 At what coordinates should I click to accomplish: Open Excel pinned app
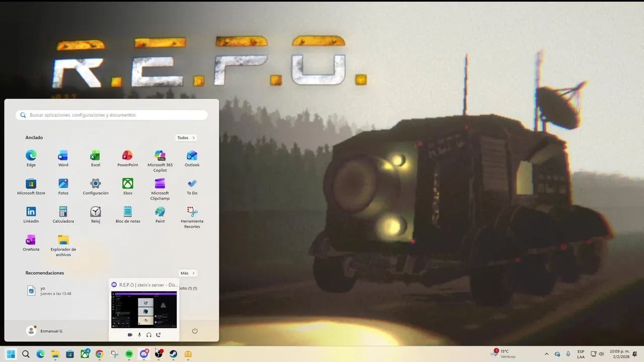(x=96, y=158)
